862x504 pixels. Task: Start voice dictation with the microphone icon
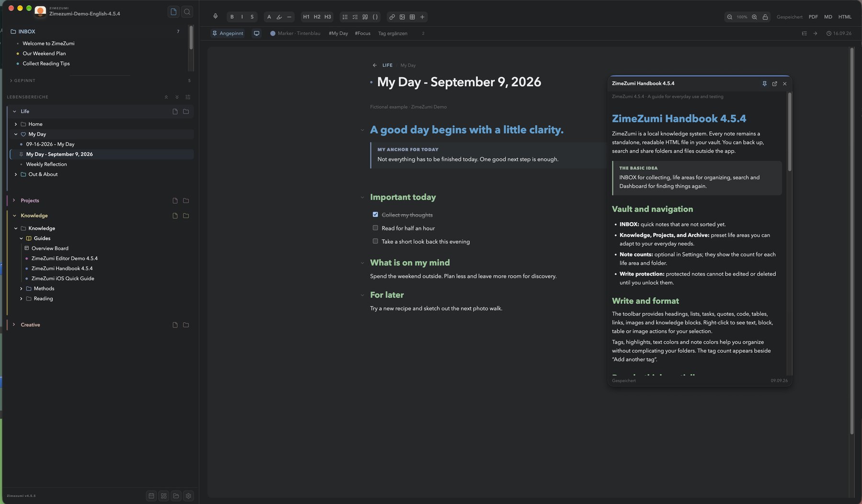point(215,17)
